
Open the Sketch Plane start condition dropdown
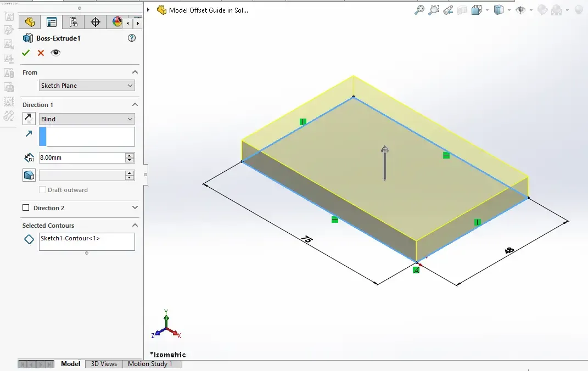[x=87, y=86]
